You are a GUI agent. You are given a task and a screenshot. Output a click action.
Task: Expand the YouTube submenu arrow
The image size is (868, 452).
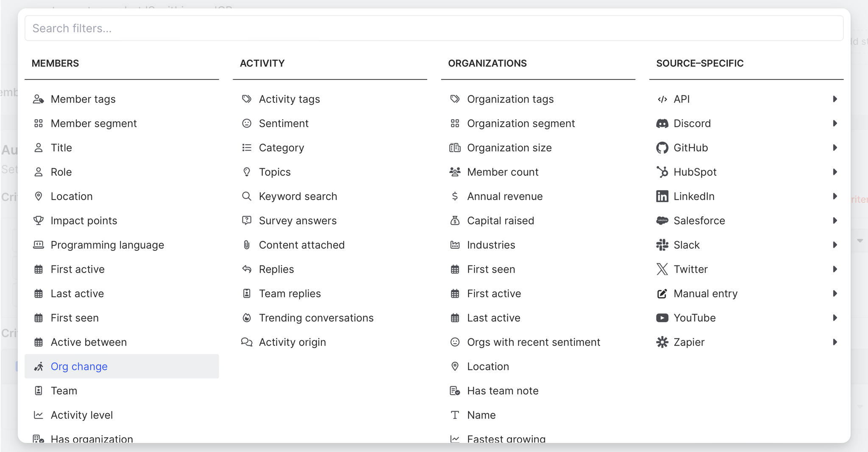pyautogui.click(x=835, y=318)
